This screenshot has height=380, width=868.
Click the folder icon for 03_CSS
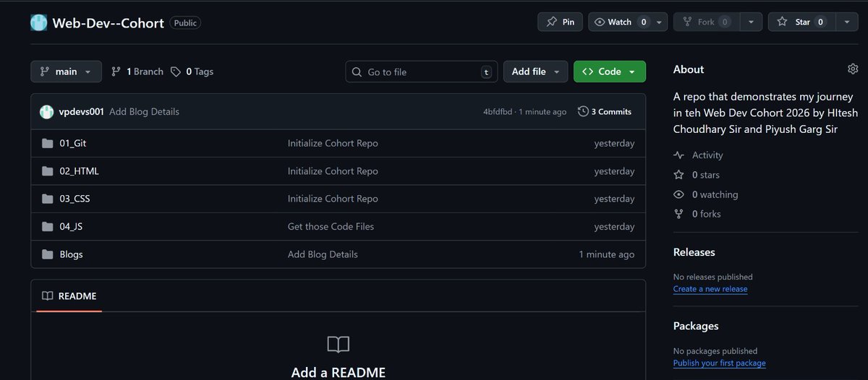coord(48,199)
